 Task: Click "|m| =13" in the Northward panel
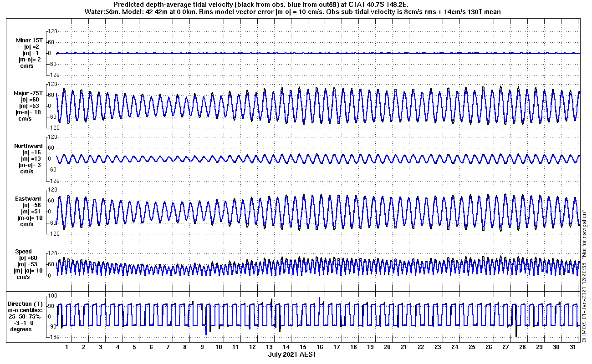coord(32,159)
